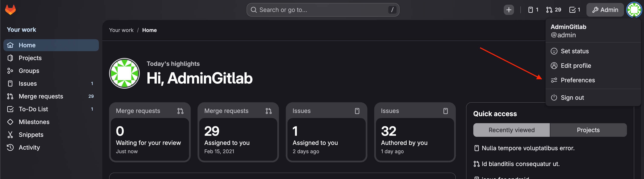Click the Groups icon in sidebar
The image size is (644, 179).
pyautogui.click(x=10, y=71)
